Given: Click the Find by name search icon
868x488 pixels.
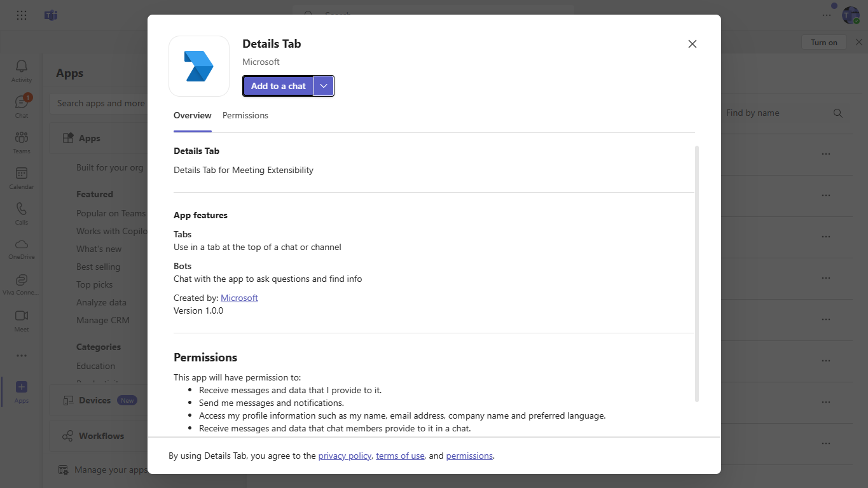Looking at the screenshot, I should (838, 113).
